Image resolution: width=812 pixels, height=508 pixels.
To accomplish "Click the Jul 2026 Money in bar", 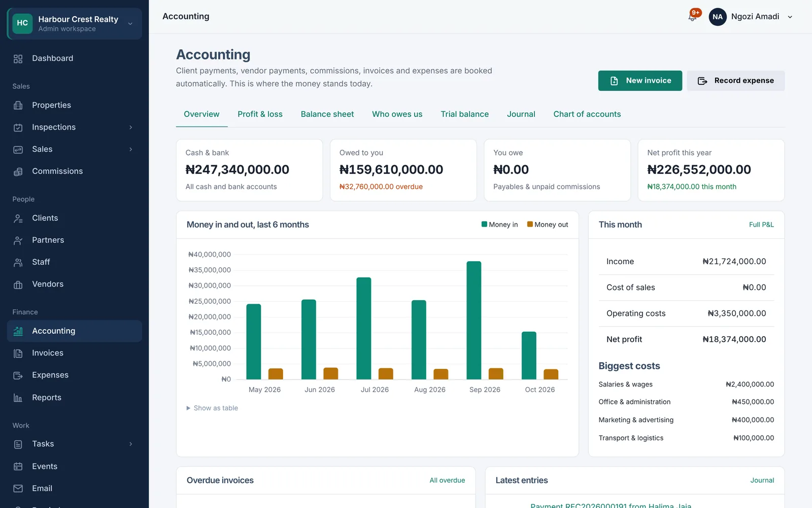I will 364,328.
